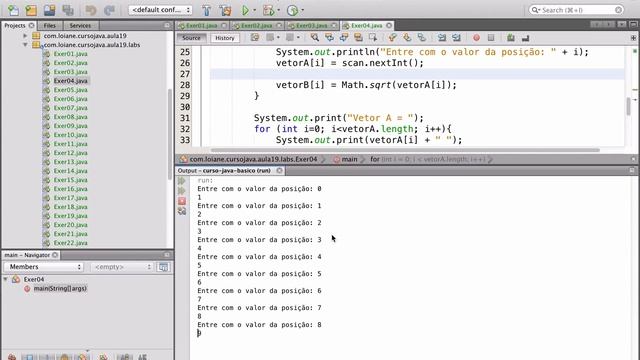Start macro recording with the red circle
Viewport: 640px width, 360px height.
tap(476, 38)
